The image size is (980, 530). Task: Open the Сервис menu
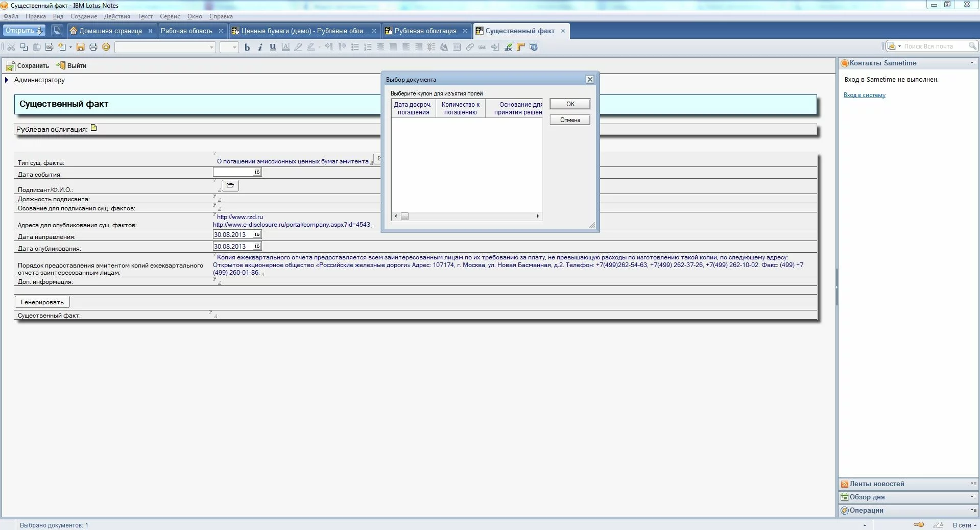[170, 16]
